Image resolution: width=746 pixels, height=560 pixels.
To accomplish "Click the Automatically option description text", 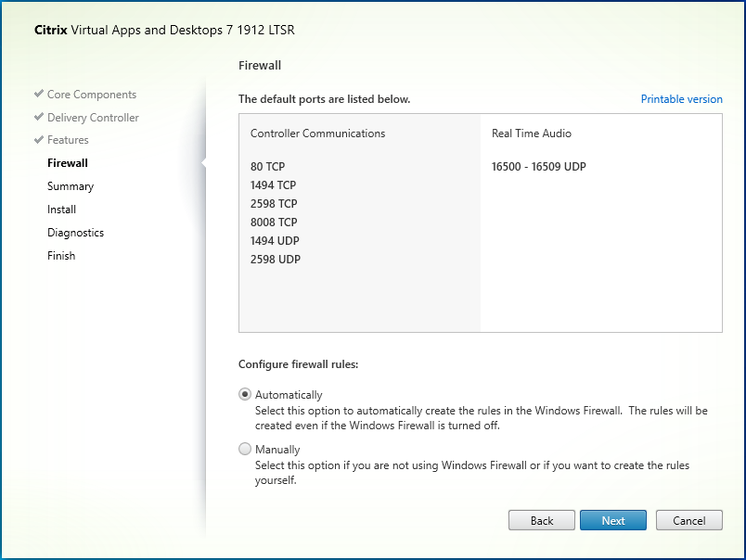I will point(481,418).
